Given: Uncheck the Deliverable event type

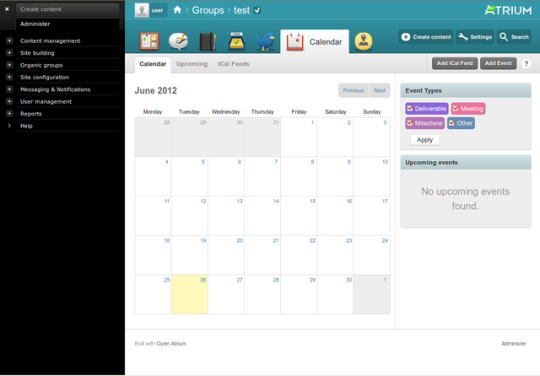Looking at the screenshot, I should [410, 108].
